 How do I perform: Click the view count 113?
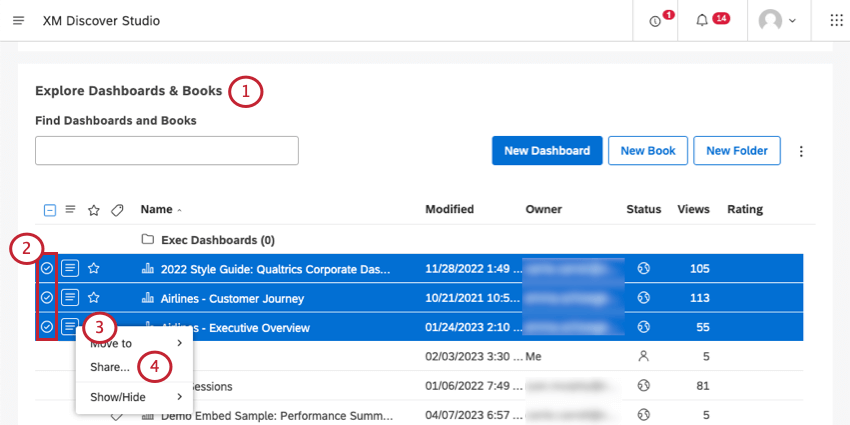tap(699, 298)
